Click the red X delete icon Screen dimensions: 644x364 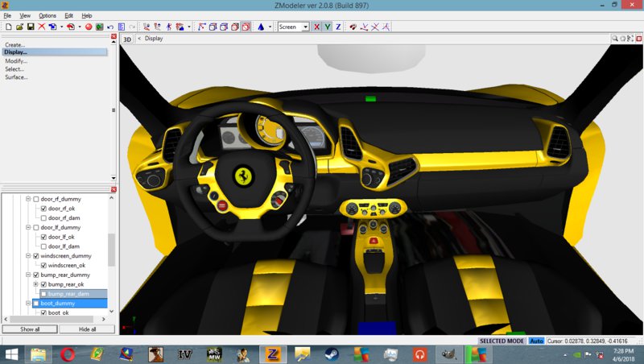click(x=42, y=27)
